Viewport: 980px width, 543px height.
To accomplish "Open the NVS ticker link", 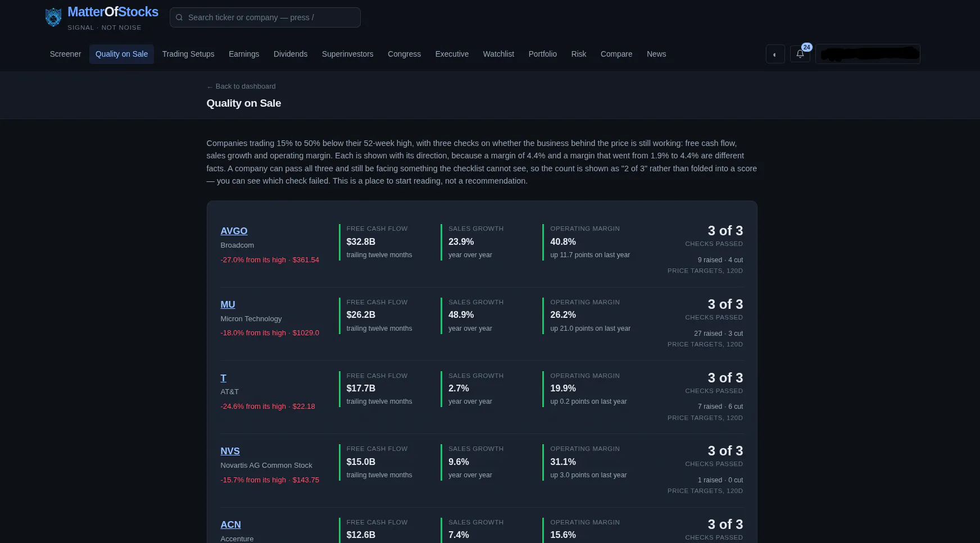I will point(230,451).
